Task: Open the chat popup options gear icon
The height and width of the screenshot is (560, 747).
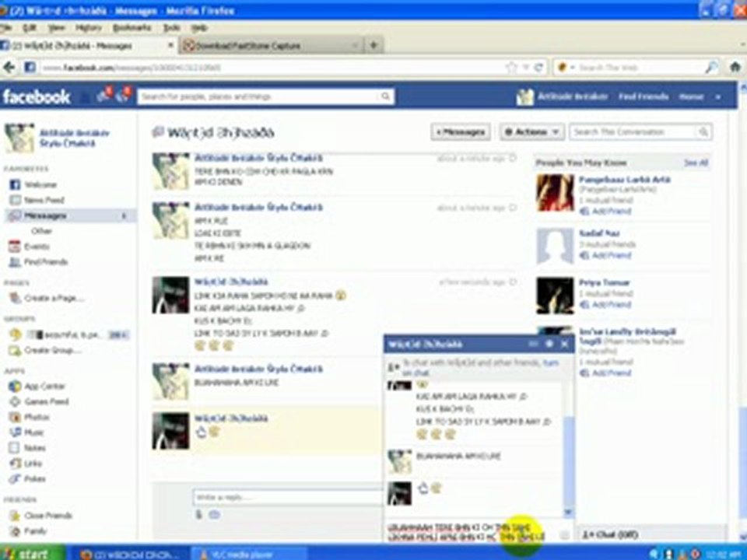Action: click(549, 344)
